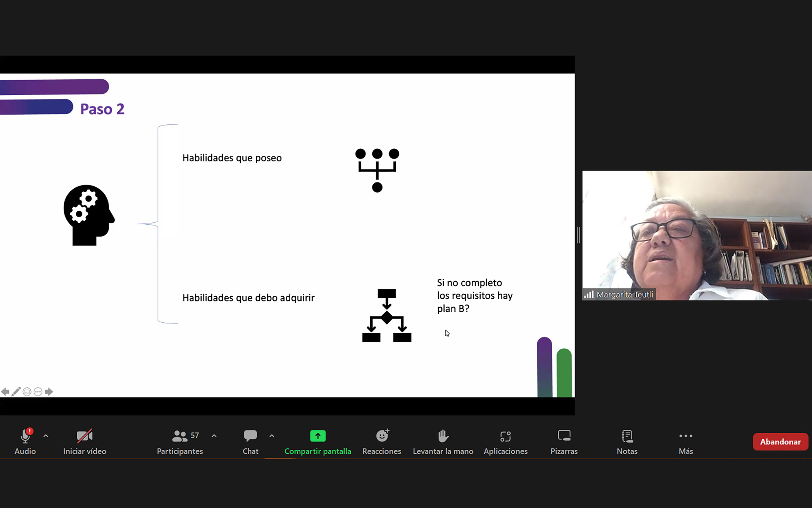This screenshot has height=508, width=812.
Task: Open the Notas notes icon
Action: click(627, 436)
